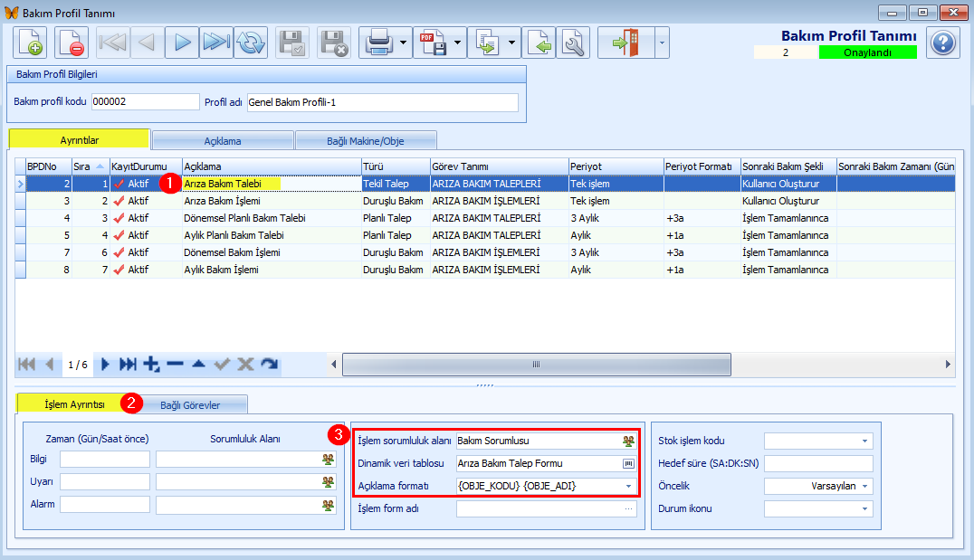Open the Açıklama tab

coord(223,141)
